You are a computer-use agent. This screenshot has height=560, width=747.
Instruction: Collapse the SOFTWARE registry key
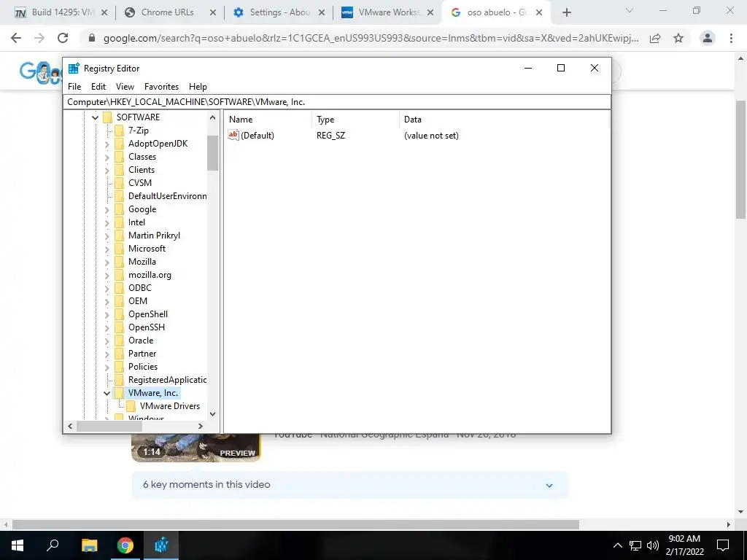96,117
